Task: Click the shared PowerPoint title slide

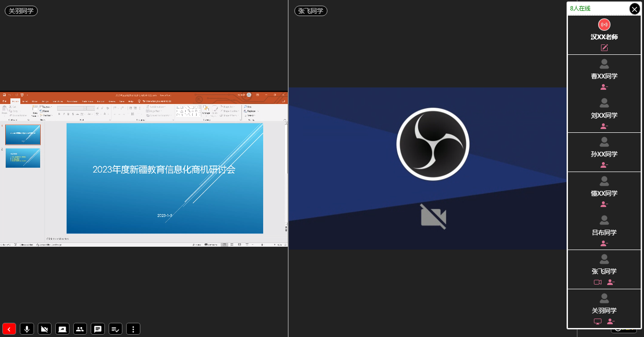Action: [164, 178]
